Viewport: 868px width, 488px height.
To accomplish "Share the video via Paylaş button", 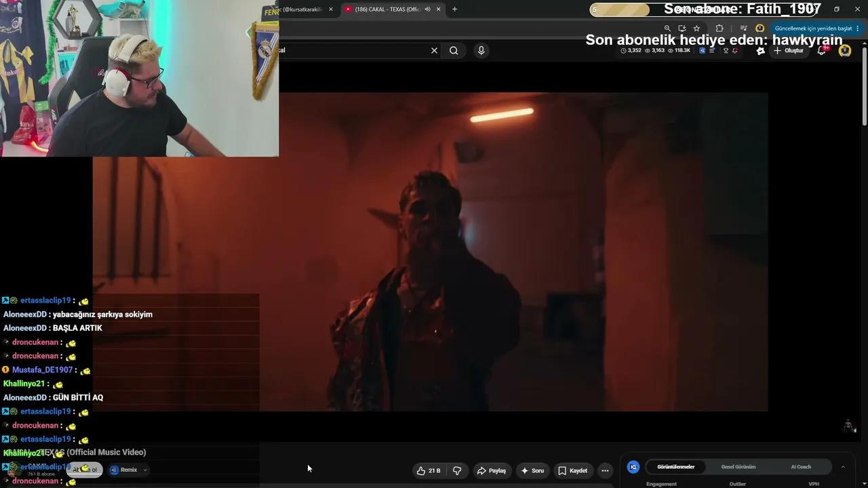I will tap(492, 470).
